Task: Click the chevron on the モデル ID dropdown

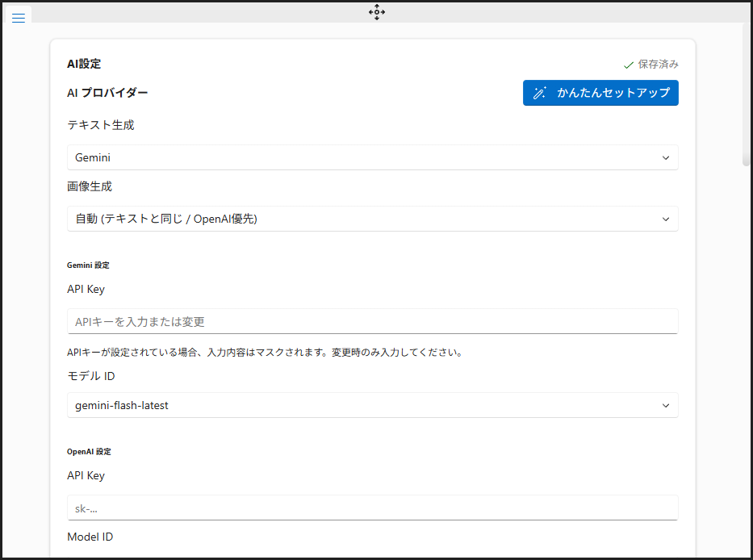Action: click(666, 405)
